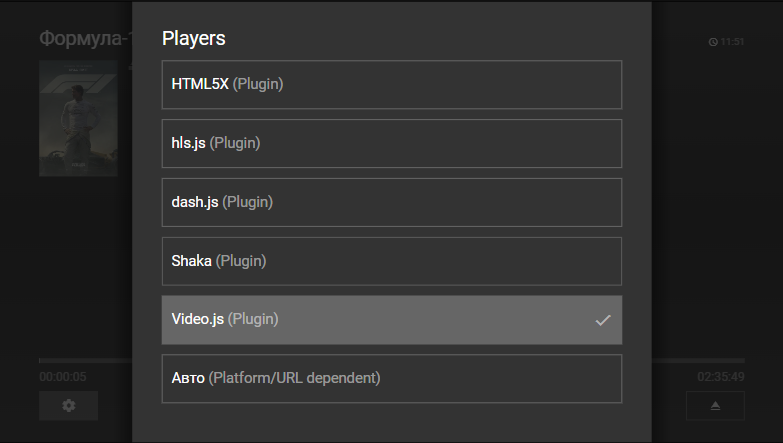Viewport: 783px width, 443px height.
Task: Click the video progress bar
Action: (85, 360)
